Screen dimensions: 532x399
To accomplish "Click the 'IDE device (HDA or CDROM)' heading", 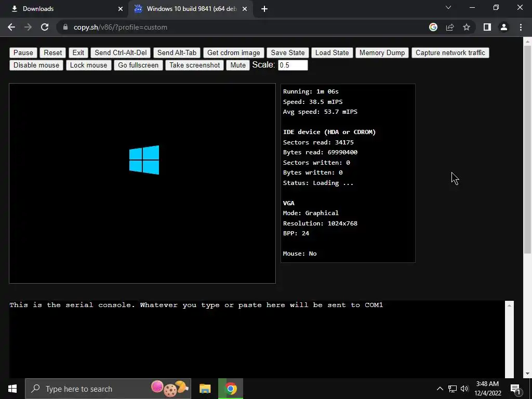I will coord(329,132).
